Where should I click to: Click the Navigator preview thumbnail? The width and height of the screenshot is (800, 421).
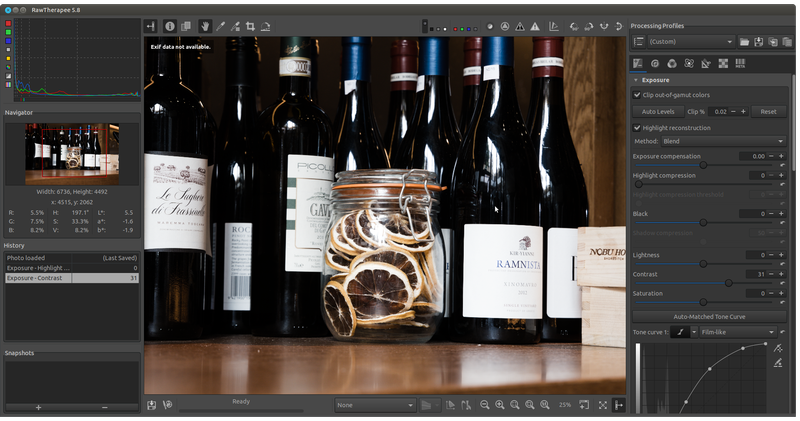click(x=72, y=154)
